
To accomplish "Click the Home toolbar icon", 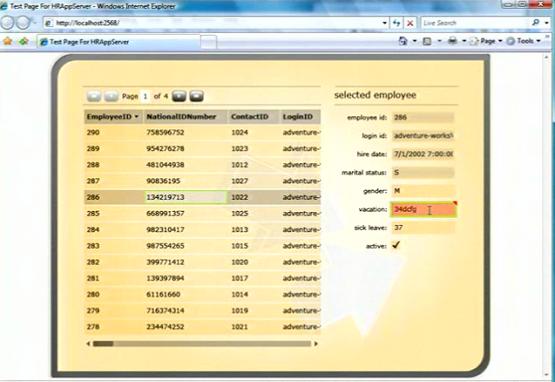I will coord(403,41).
